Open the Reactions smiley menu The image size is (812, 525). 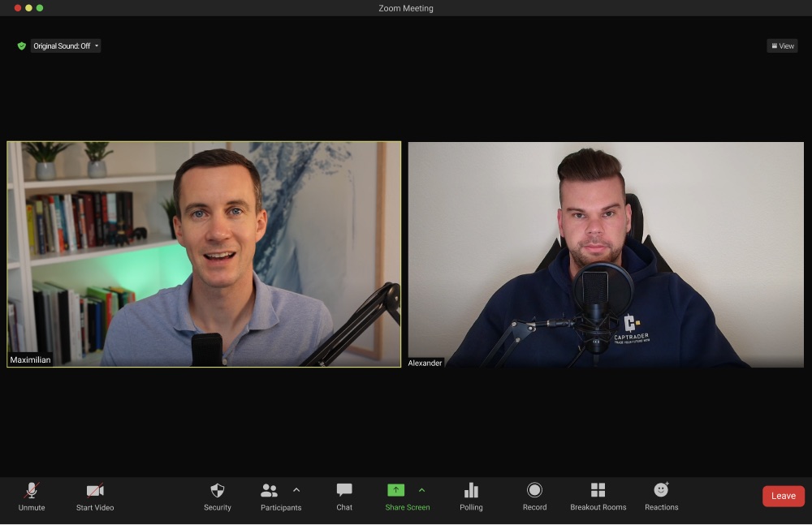(661, 490)
